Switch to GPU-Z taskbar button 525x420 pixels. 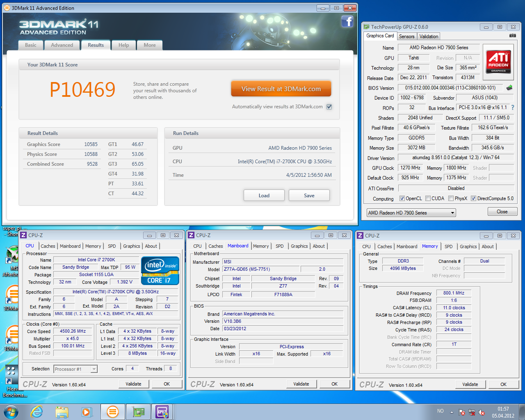pyautogui.click(x=137, y=412)
